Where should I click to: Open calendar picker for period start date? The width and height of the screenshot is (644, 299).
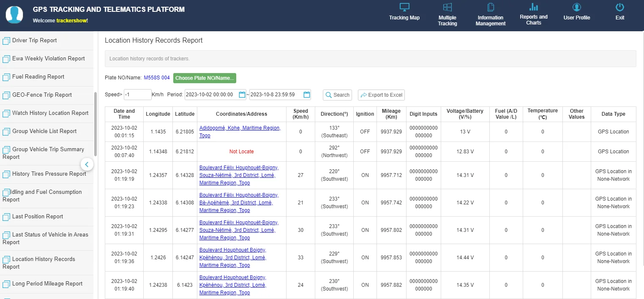242,95
